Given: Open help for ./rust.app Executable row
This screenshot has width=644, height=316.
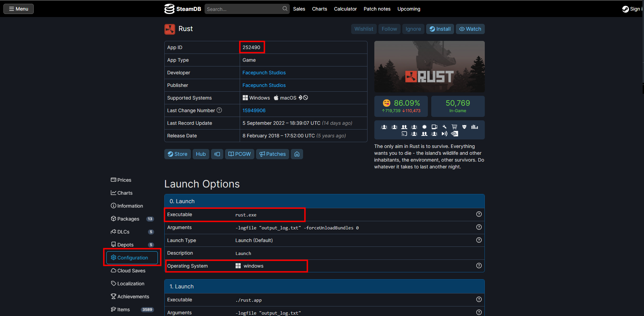Looking at the screenshot, I should click(x=479, y=299).
